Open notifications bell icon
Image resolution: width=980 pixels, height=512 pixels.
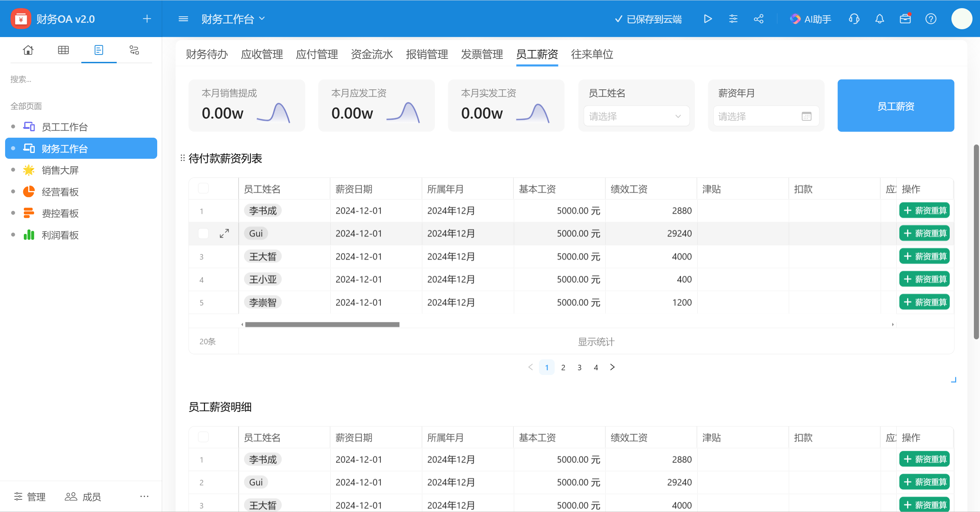(880, 19)
